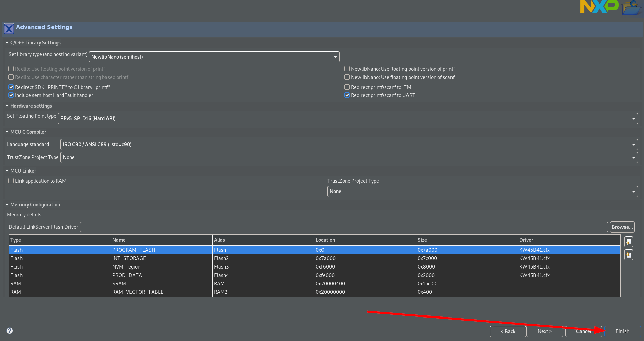Click Browse for the LinkServer flash driver
Viewport: 644px width, 341px height.
coord(622,227)
